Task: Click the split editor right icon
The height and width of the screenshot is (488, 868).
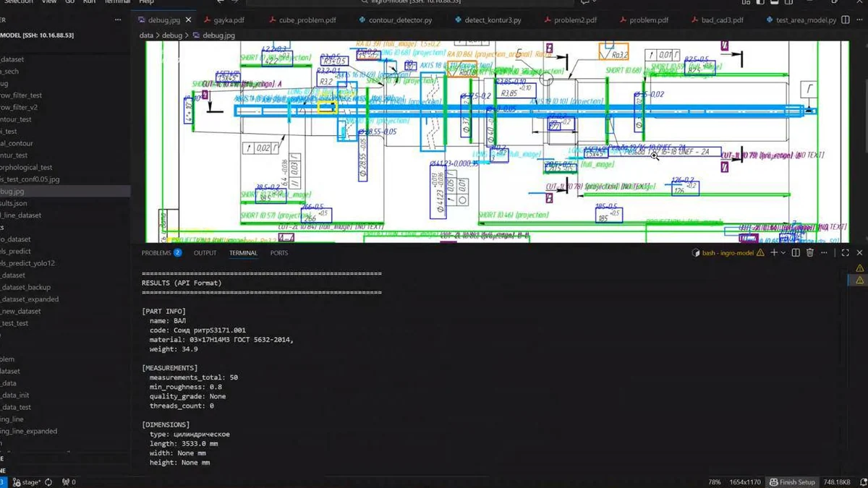Action: pyautogui.click(x=846, y=20)
